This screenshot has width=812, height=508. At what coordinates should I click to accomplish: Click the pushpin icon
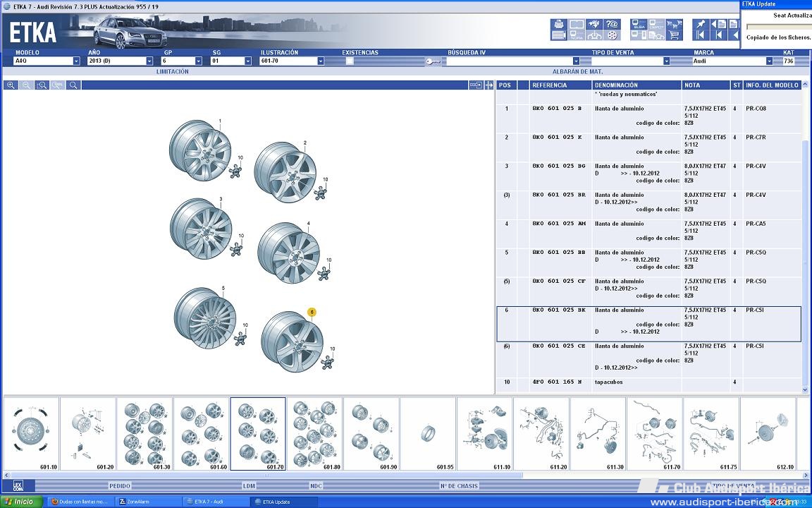(701, 24)
